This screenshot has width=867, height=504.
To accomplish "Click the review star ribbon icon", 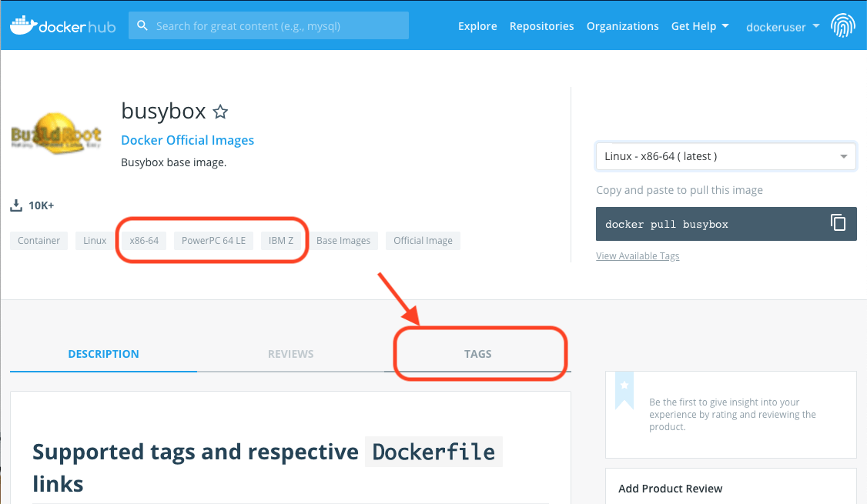I will pos(624,391).
